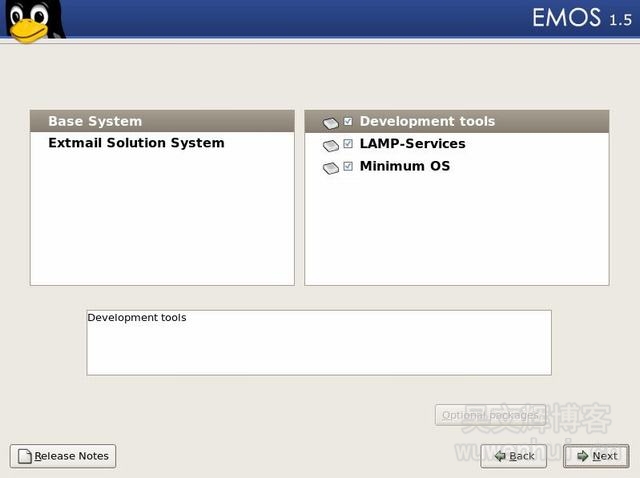Select the Minimum OS group label
The width and height of the screenshot is (640, 478).
pyautogui.click(x=404, y=166)
